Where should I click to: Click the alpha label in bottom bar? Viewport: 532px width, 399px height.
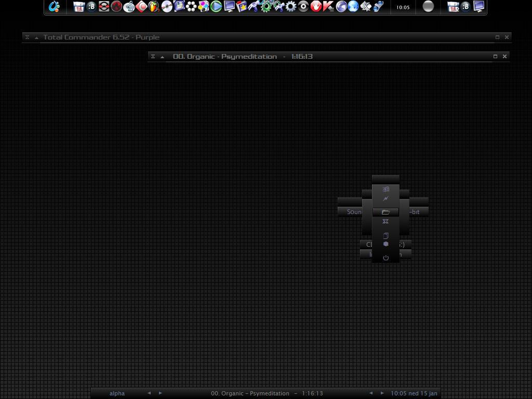point(117,394)
